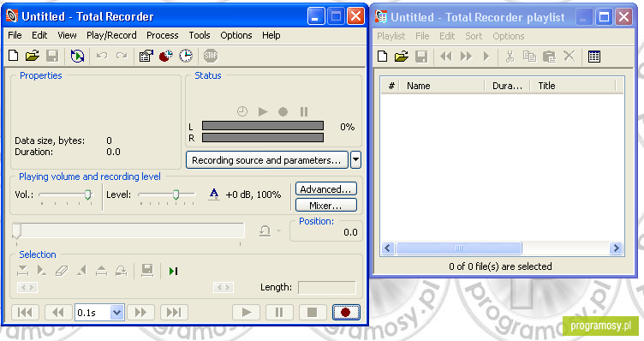Click the Copy icon in playlist toolbar
This screenshot has width=644, height=341.
pos(529,57)
